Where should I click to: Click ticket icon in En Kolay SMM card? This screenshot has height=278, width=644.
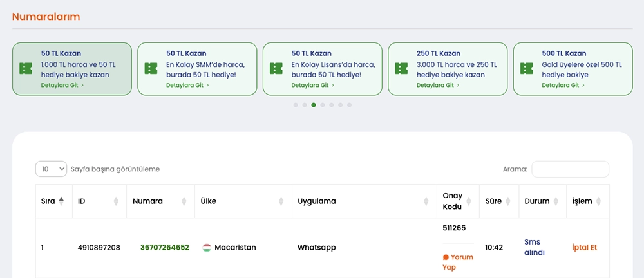(151, 68)
